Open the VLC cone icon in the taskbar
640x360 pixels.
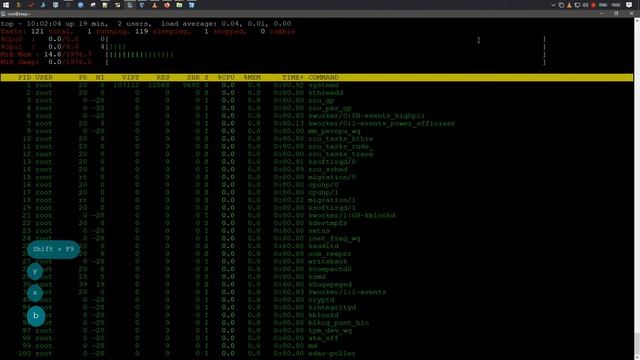pyautogui.click(x=154, y=5)
